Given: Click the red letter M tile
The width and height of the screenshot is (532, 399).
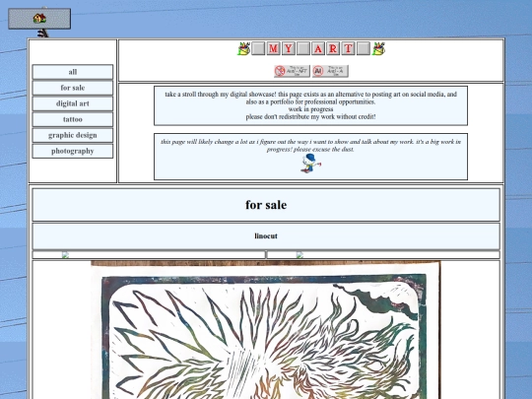Looking at the screenshot, I should tap(274, 48).
